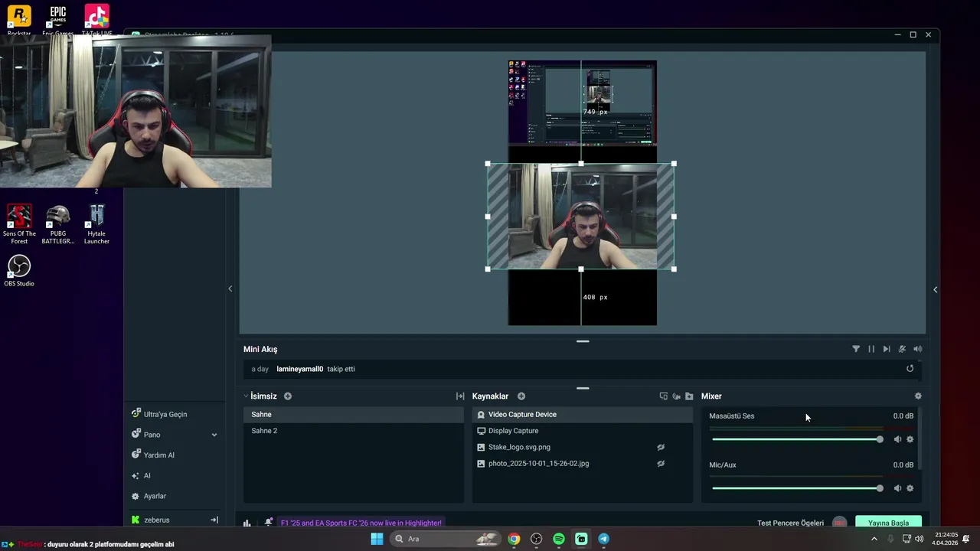The height and width of the screenshot is (551, 980).
Task: Pause the Mini Akış event queue
Action: (871, 349)
